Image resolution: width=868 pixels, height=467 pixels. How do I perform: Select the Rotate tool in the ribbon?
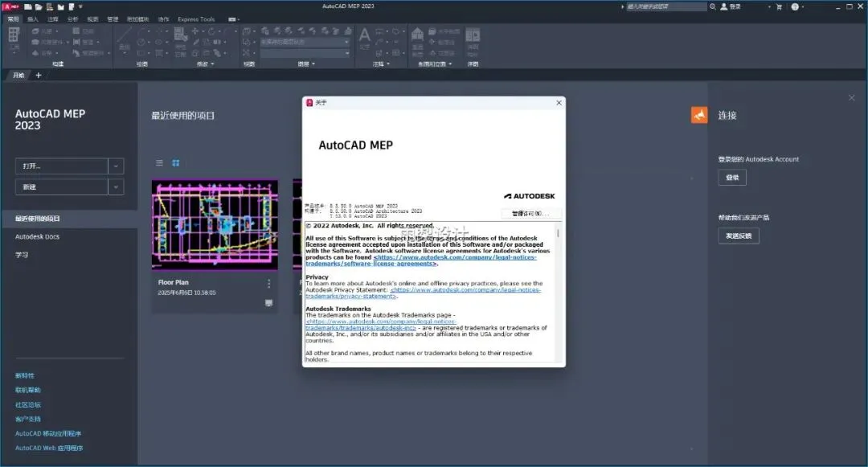(211, 31)
